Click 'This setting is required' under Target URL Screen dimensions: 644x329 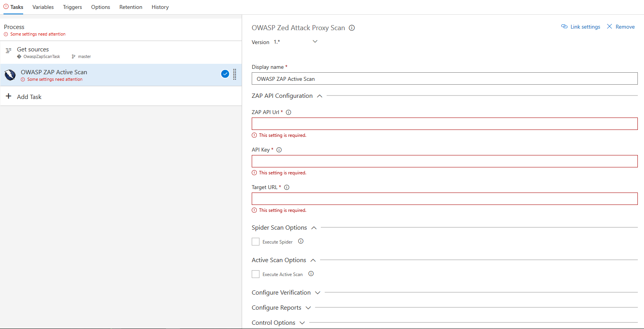(283, 210)
